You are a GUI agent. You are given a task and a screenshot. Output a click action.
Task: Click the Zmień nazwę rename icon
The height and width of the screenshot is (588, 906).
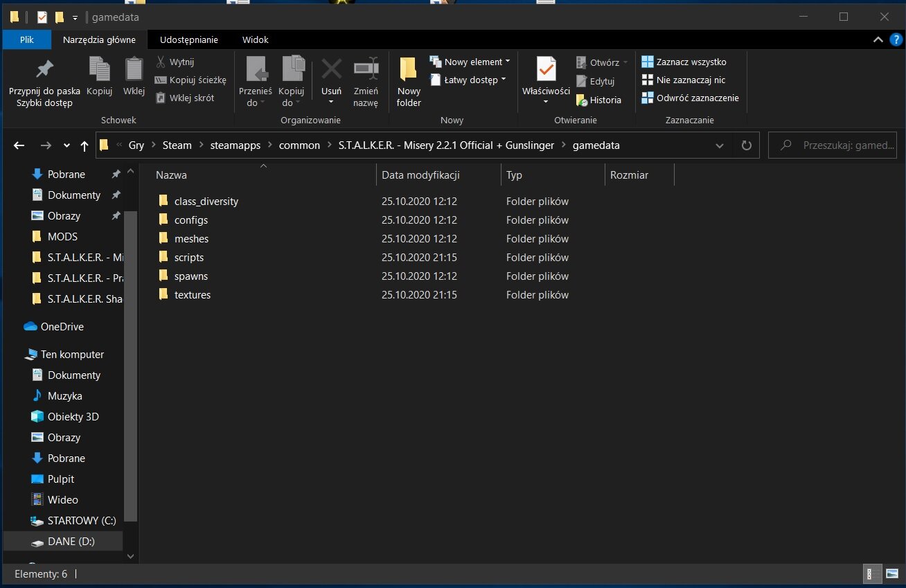click(366, 70)
